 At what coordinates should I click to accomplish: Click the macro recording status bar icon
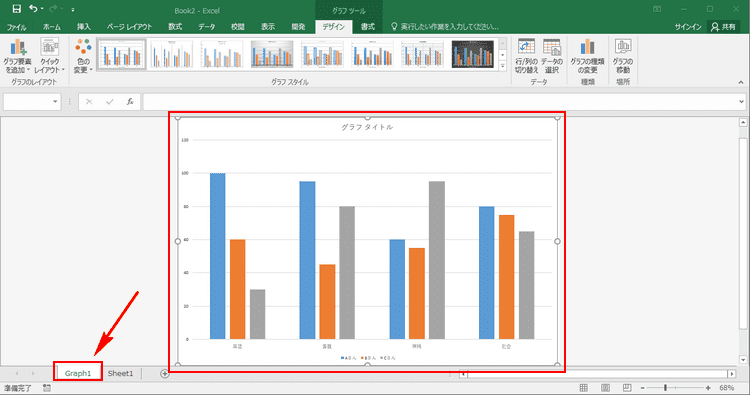click(x=46, y=388)
